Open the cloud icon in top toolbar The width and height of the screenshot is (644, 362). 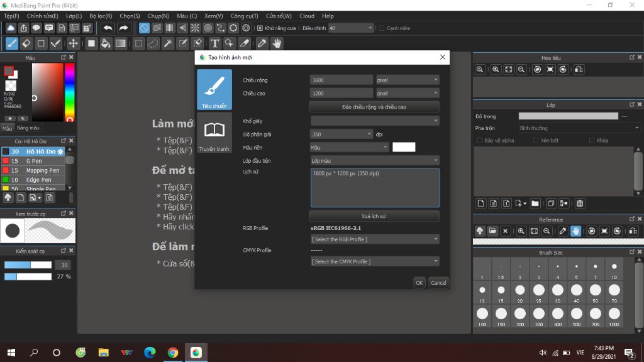click(x=11, y=28)
